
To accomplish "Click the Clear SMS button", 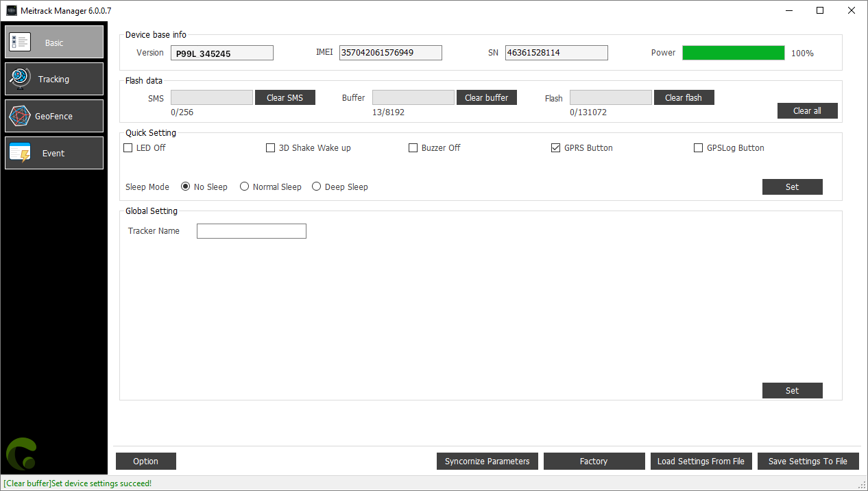I will point(285,97).
